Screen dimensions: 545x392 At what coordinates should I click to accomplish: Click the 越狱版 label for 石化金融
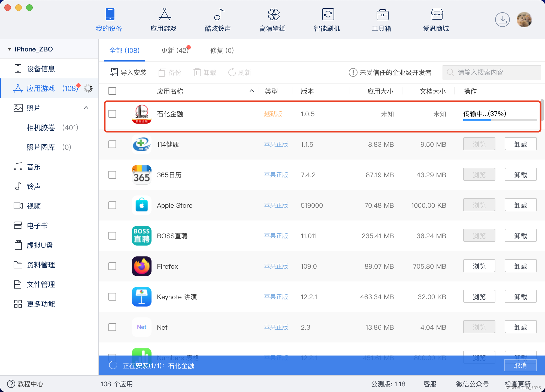pyautogui.click(x=273, y=114)
